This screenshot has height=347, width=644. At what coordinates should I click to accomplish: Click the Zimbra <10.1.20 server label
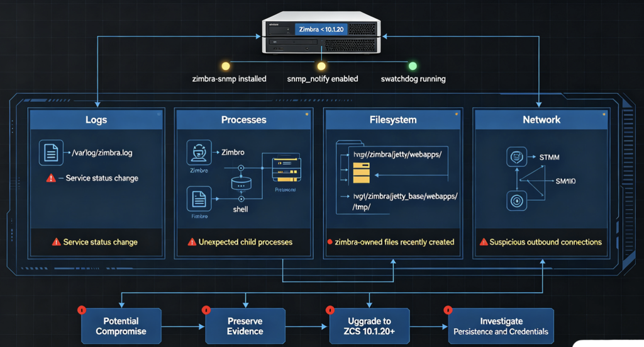[321, 29]
